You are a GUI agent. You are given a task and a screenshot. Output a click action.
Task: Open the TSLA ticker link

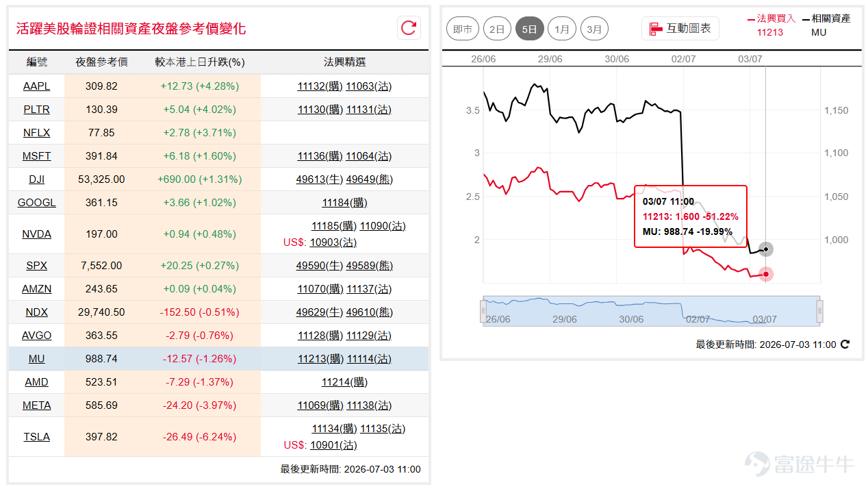tap(36, 437)
